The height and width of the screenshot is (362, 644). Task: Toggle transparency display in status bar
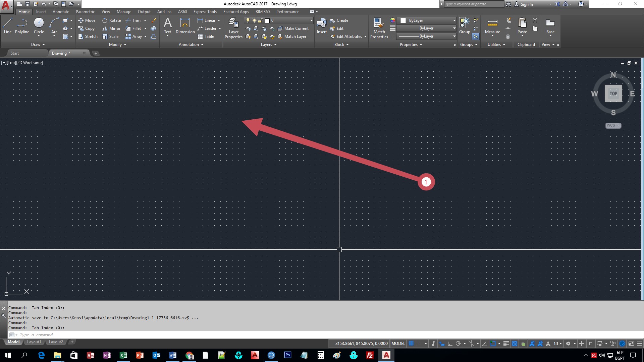pyautogui.click(x=514, y=344)
